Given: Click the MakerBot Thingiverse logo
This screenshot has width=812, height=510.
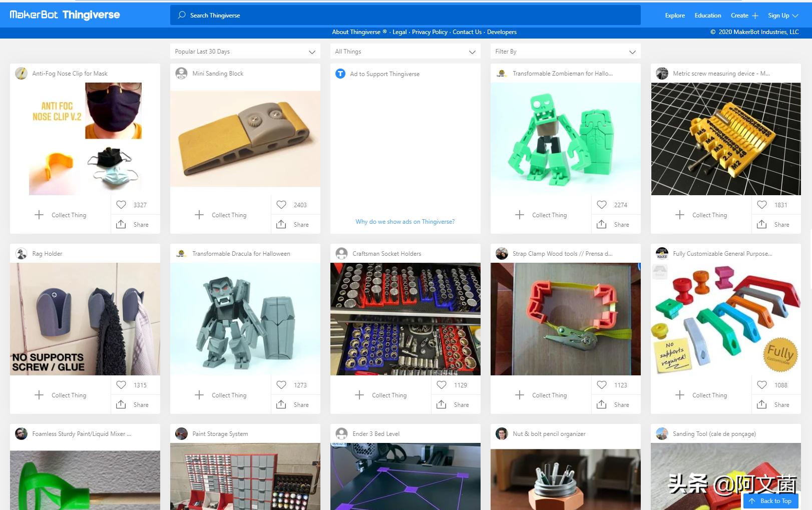Looking at the screenshot, I should 65,15.
